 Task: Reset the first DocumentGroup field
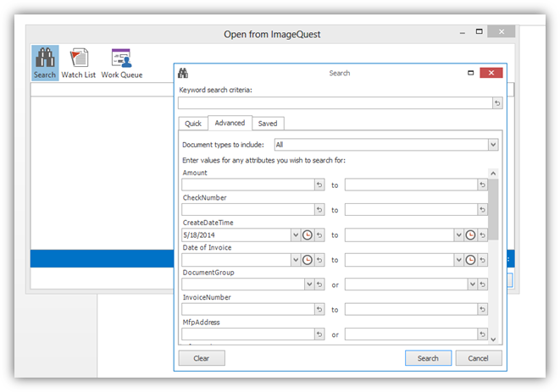pos(319,284)
